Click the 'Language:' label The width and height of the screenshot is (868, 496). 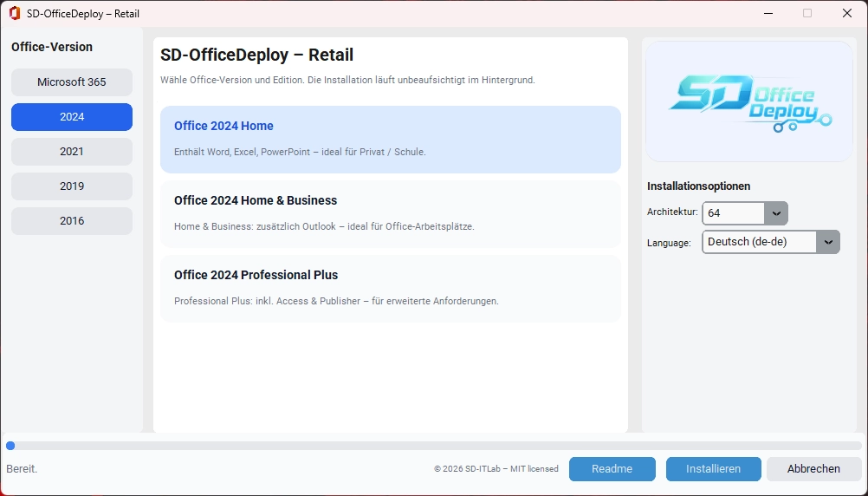(x=670, y=243)
